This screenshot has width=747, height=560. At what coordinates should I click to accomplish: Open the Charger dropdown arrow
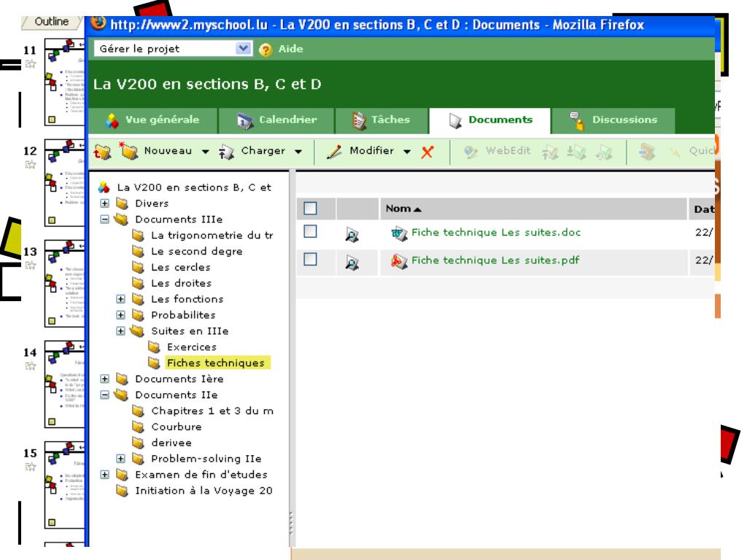coord(298,152)
